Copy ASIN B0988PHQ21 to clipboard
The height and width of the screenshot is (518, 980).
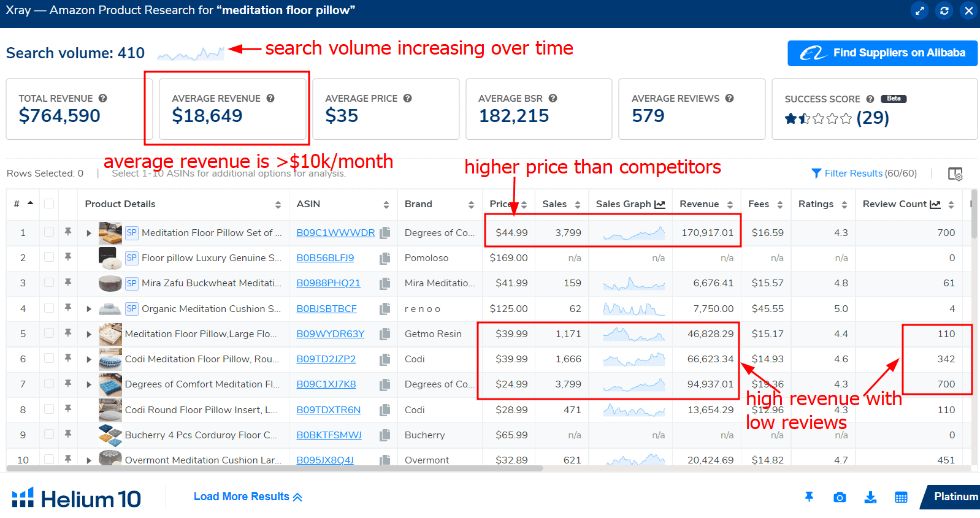click(385, 283)
